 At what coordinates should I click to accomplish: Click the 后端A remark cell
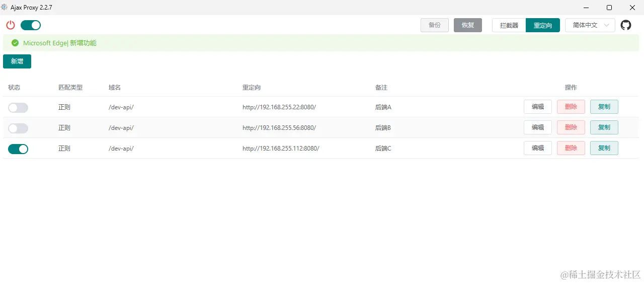point(383,107)
